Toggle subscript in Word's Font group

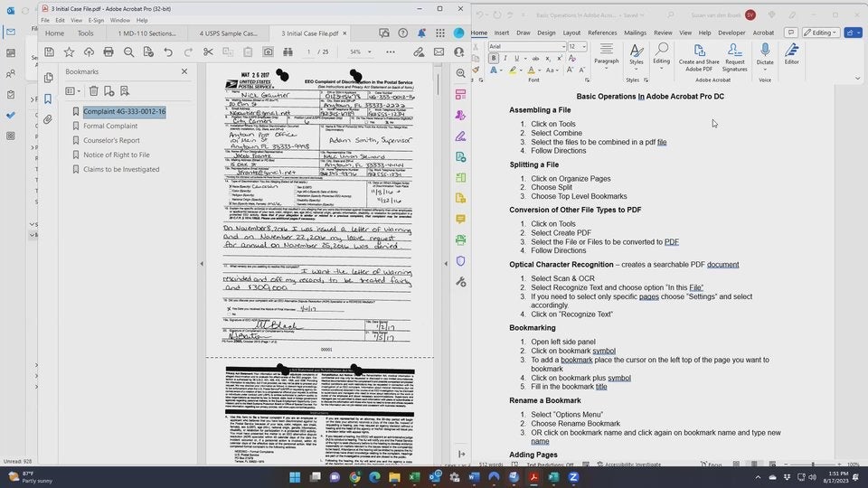548,58
